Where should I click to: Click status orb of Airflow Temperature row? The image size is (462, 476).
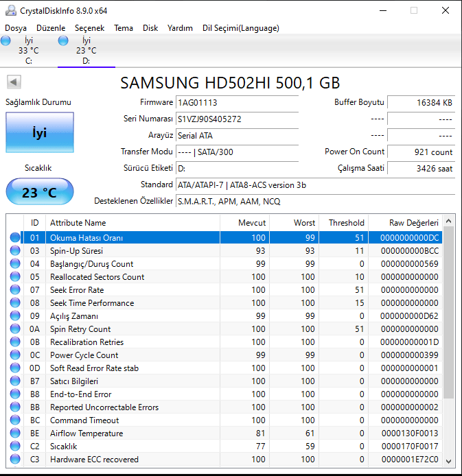15,433
